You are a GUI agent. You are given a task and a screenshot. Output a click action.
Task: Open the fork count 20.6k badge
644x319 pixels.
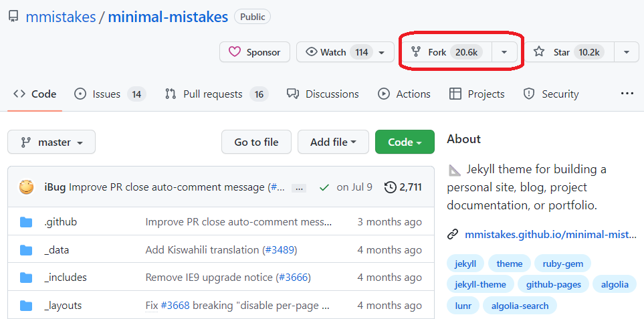[x=466, y=52]
